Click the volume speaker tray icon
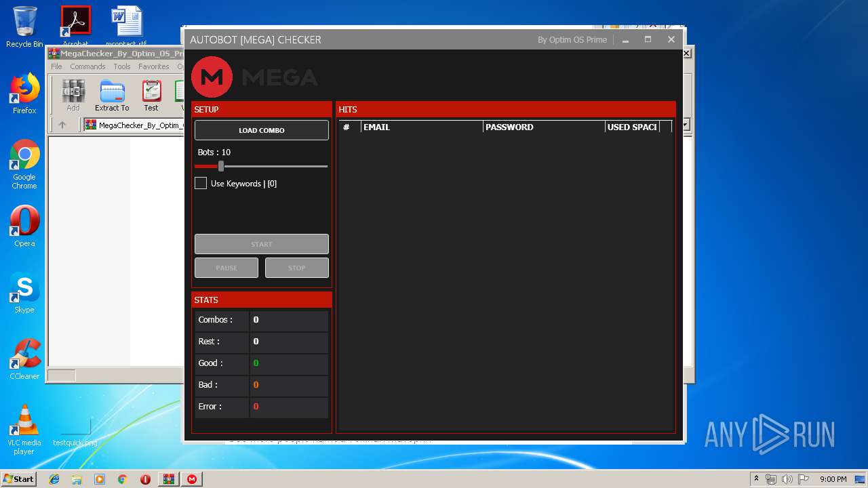This screenshot has height=488, width=868. tap(787, 479)
